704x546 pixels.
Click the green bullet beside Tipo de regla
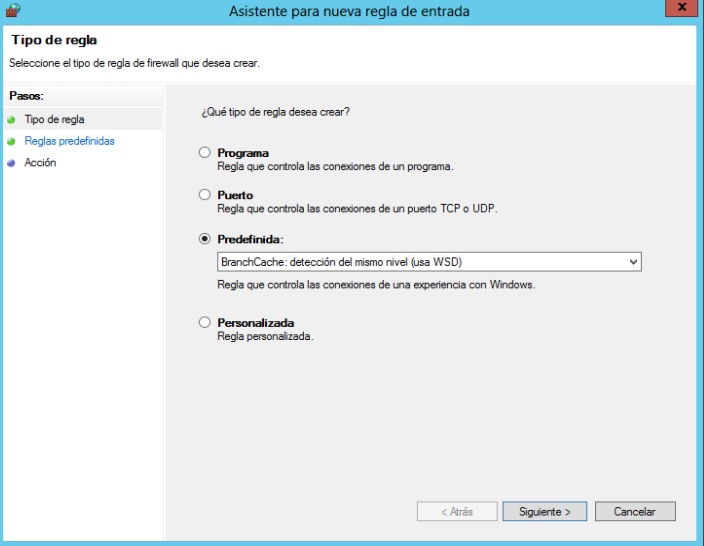pyautogui.click(x=11, y=120)
